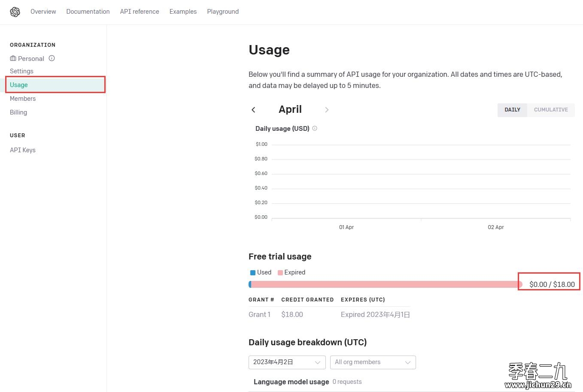This screenshot has height=392, width=583.
Task: Open Billing in the sidebar
Action: click(18, 112)
